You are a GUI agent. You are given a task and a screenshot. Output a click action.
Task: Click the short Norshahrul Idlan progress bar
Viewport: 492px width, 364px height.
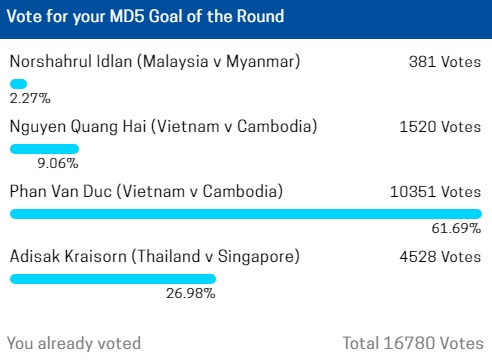tap(18, 84)
